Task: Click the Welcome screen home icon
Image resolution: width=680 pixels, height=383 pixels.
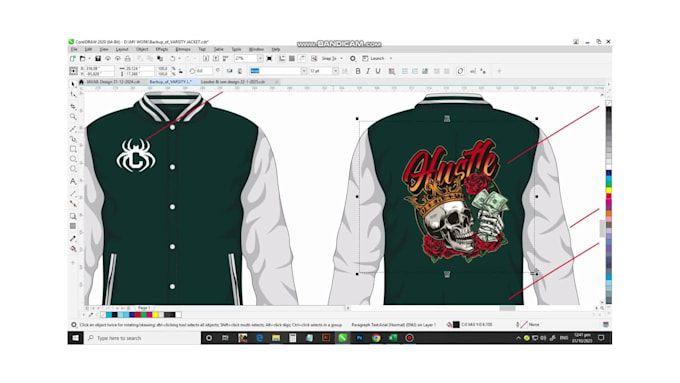Action: [x=81, y=82]
